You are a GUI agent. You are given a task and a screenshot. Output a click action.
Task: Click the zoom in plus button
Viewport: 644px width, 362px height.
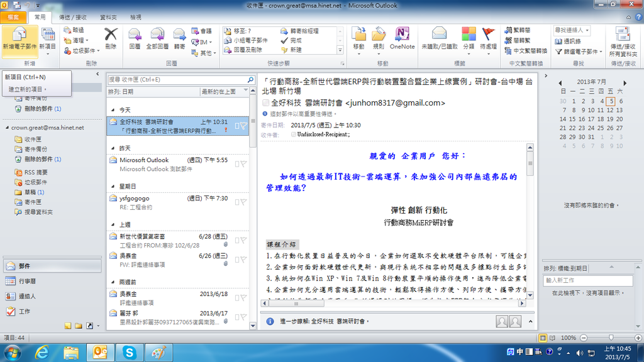(638, 337)
